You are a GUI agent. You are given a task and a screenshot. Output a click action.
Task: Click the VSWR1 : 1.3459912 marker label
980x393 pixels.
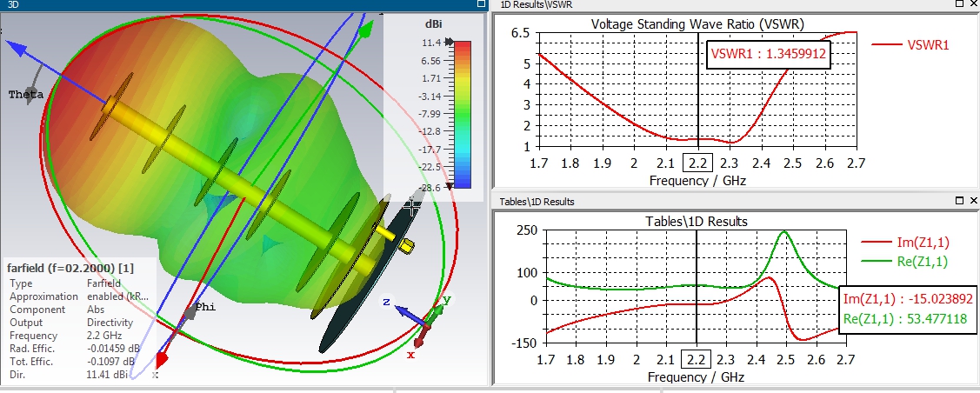point(769,55)
